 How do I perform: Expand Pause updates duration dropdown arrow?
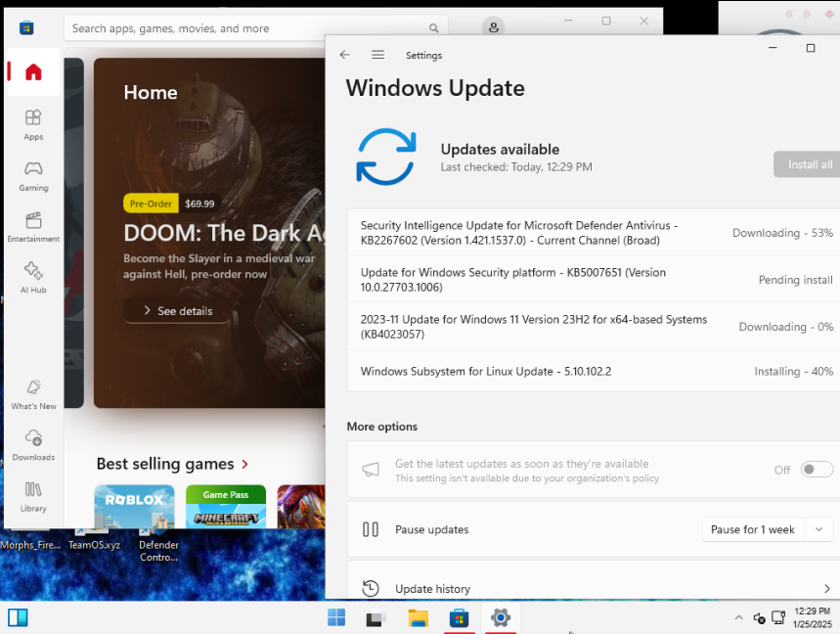[818, 529]
